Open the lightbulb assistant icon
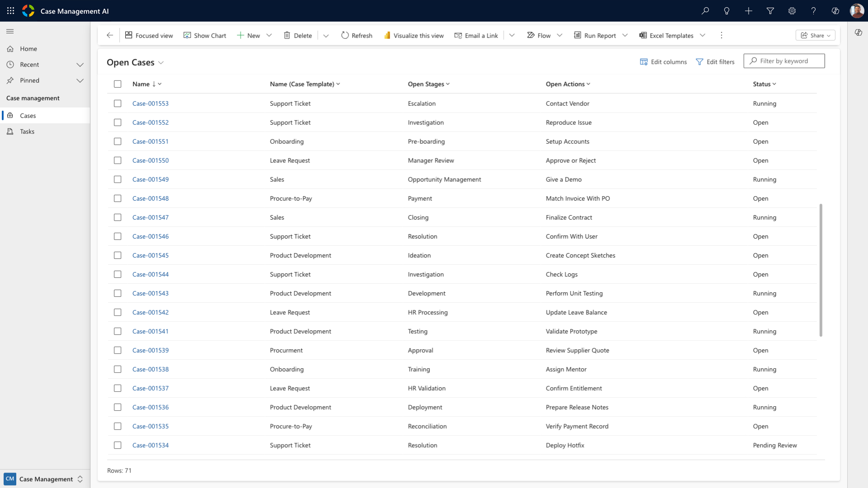This screenshot has height=488, width=868. click(x=726, y=11)
